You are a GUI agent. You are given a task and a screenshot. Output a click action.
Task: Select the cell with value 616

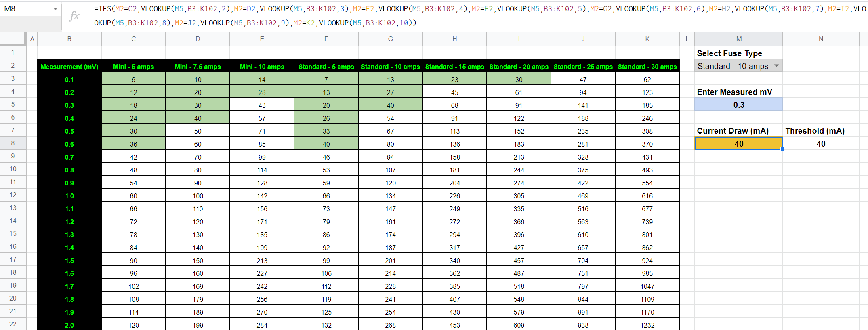[x=647, y=196]
